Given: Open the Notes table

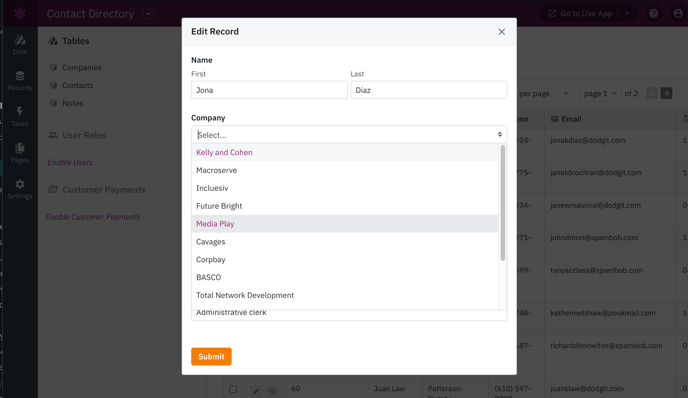Looking at the screenshot, I should (72, 104).
